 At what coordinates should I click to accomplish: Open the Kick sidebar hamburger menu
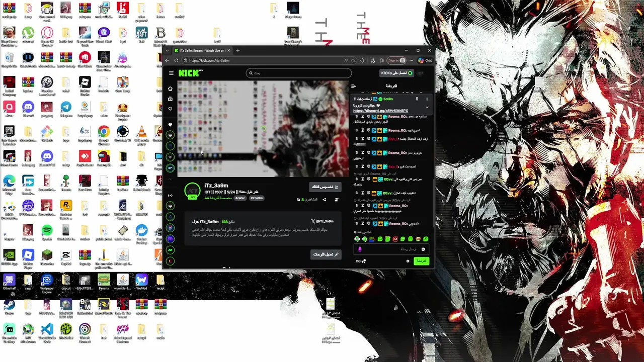click(x=171, y=73)
